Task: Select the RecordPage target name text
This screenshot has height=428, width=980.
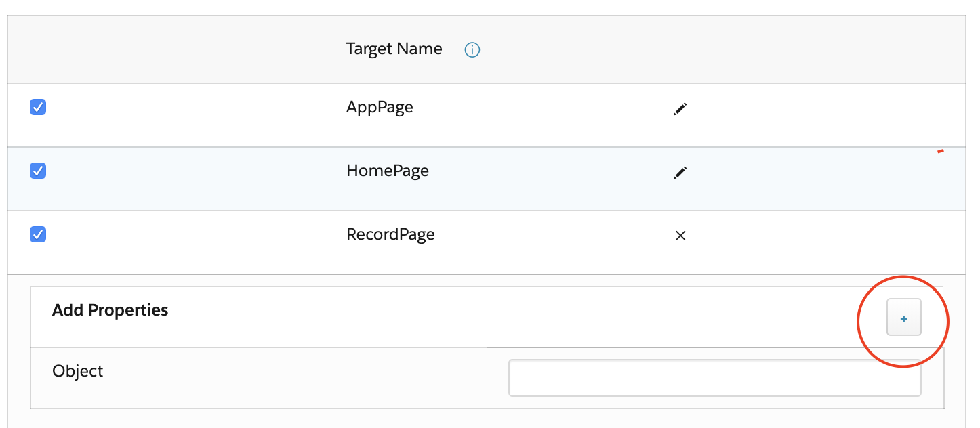Action: click(x=390, y=234)
